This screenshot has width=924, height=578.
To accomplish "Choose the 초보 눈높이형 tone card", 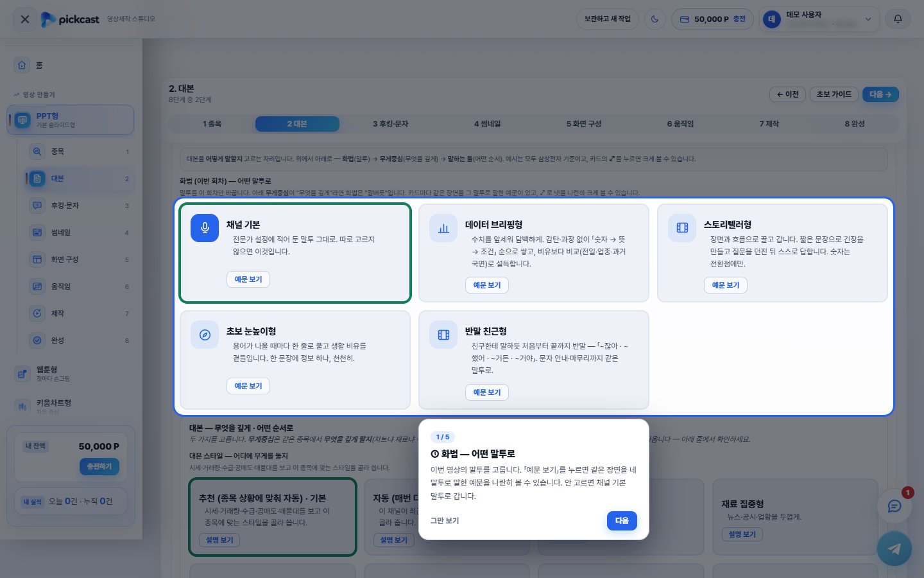I will coord(295,360).
